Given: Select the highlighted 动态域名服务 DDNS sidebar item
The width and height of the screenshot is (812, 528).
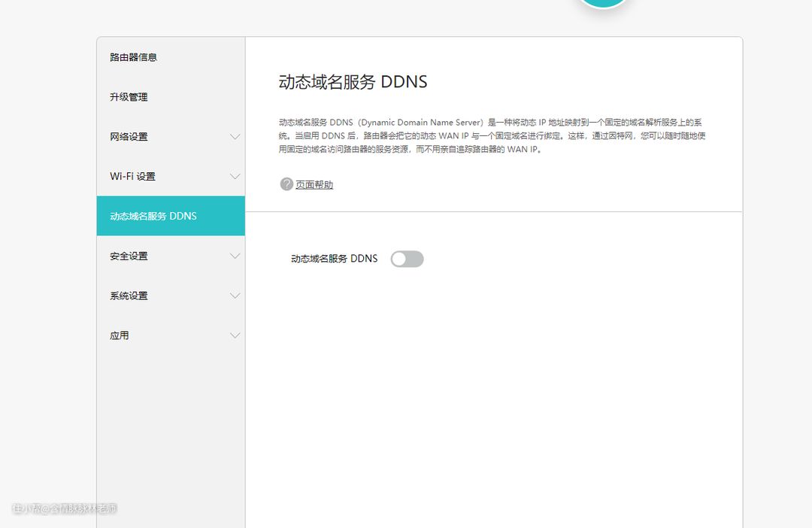Looking at the screenshot, I should tap(153, 216).
